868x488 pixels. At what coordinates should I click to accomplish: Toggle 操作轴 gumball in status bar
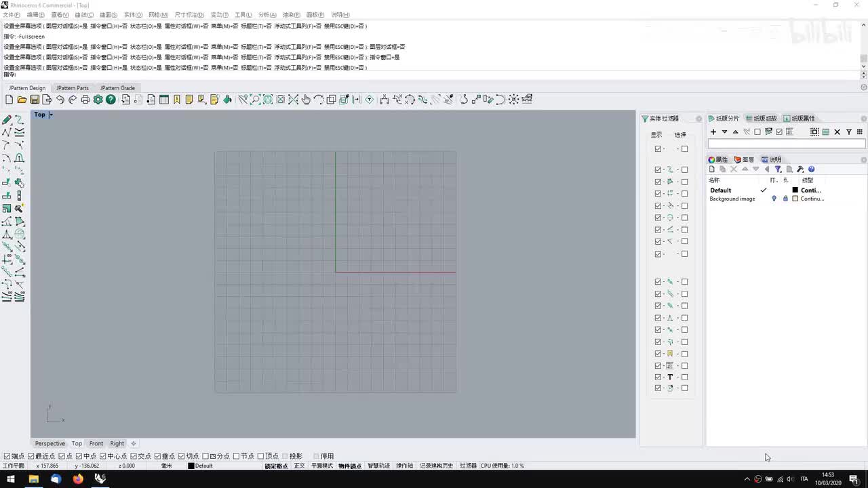click(404, 466)
